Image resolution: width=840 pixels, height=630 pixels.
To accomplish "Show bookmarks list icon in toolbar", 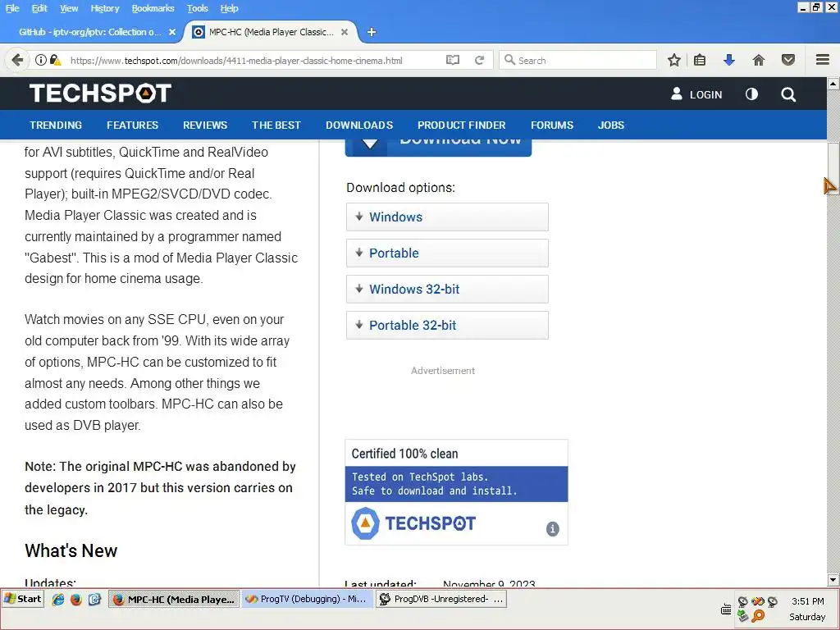I will click(700, 60).
